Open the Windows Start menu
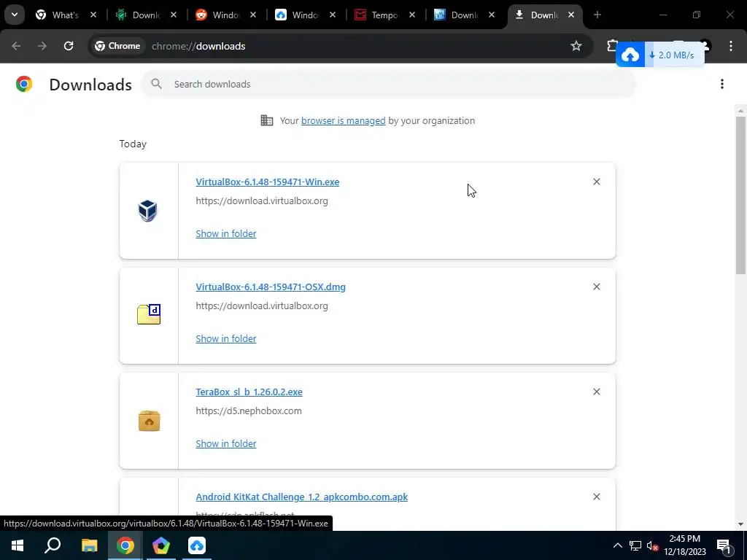This screenshot has height=560, width=747. click(18, 545)
